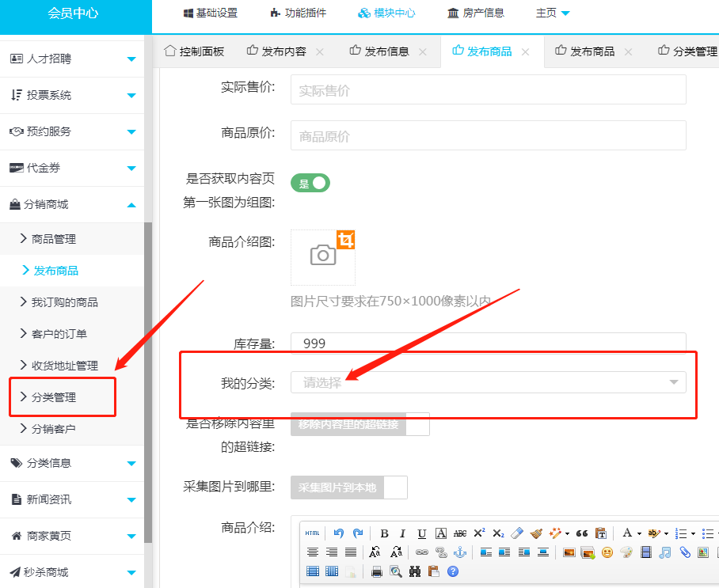
Task: Insert a blockquote with the quote icon
Action: [582, 533]
